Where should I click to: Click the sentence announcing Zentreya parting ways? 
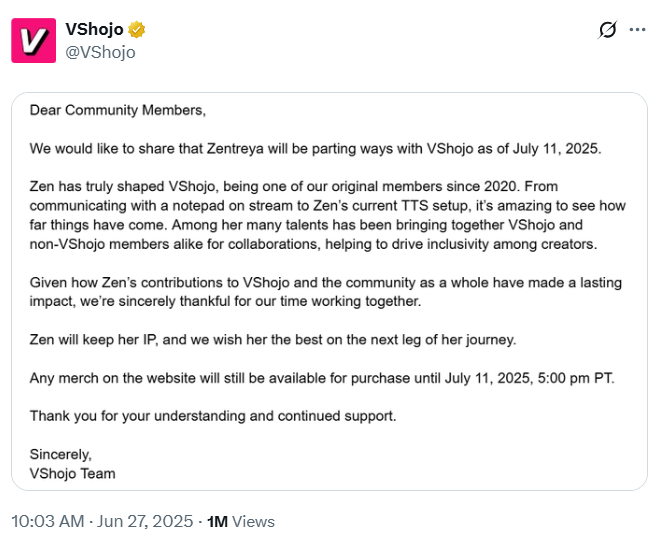tap(314, 148)
